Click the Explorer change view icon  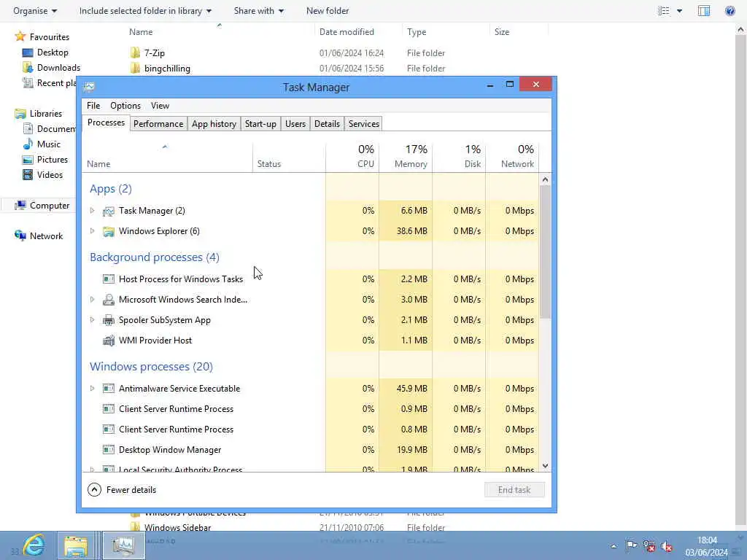pos(664,10)
